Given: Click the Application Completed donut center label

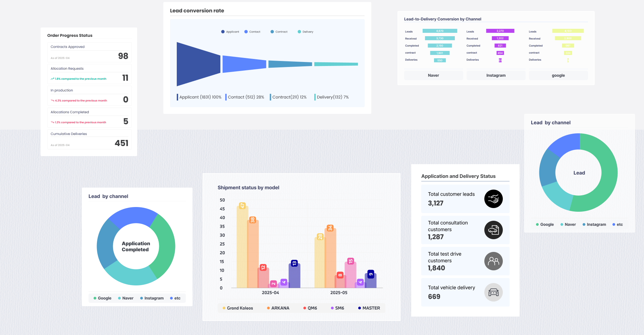Looking at the screenshot, I should pos(136,247).
